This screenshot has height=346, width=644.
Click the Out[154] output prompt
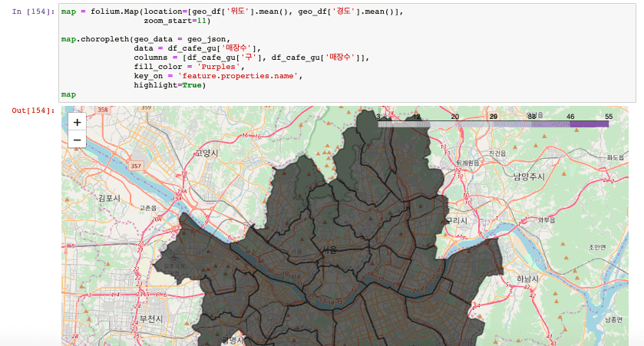tap(33, 110)
